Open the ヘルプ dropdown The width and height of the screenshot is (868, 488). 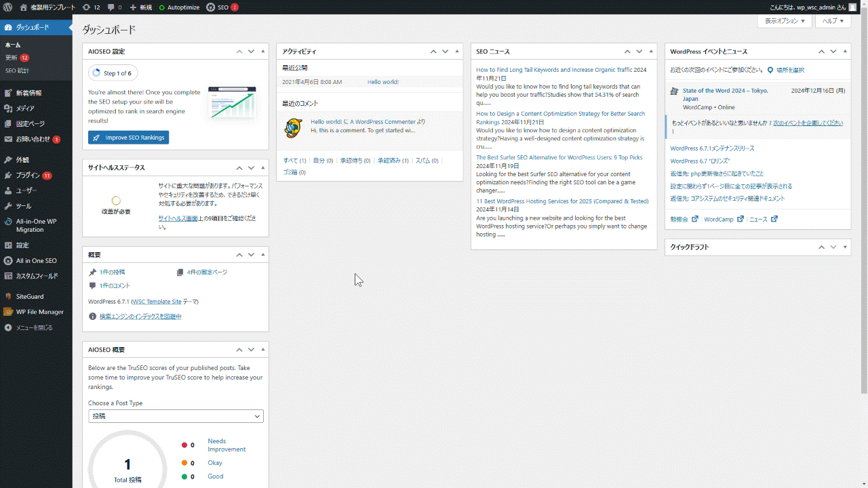[833, 21]
